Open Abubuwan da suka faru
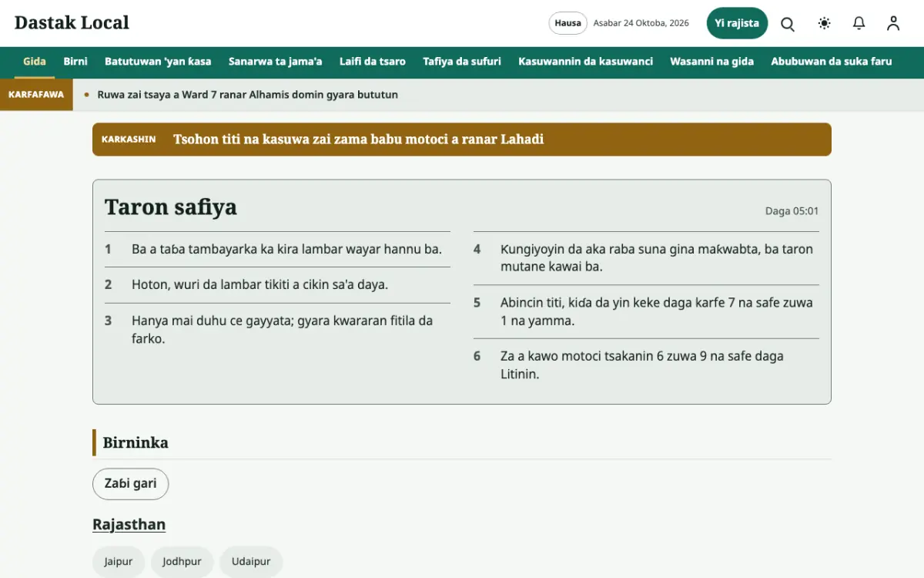This screenshot has width=924, height=578. coord(832,62)
